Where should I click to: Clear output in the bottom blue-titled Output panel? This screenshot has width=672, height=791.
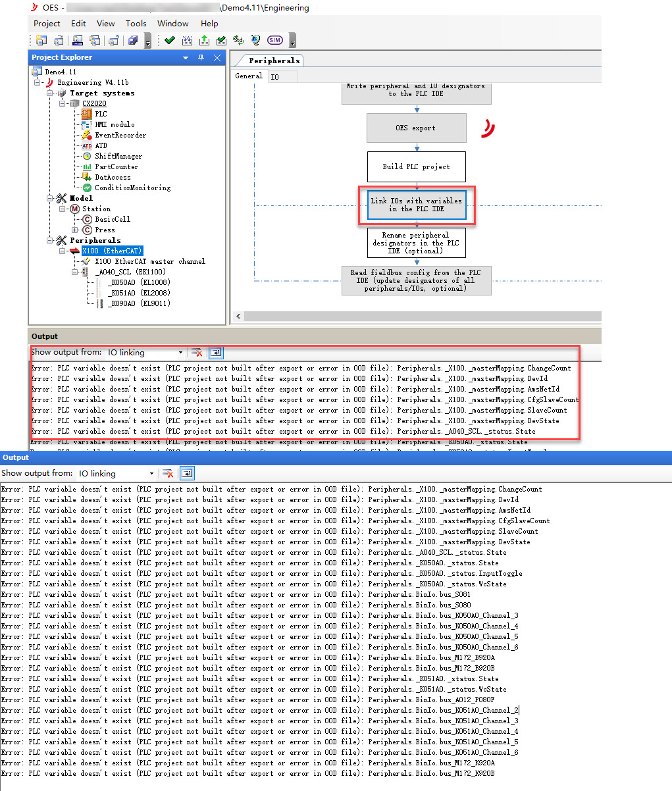click(x=168, y=473)
